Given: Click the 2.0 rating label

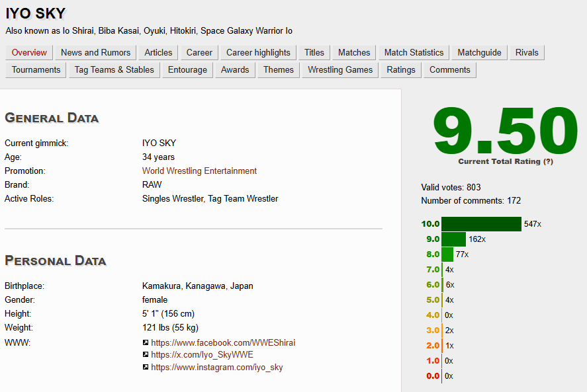Looking at the screenshot, I should coord(433,346).
